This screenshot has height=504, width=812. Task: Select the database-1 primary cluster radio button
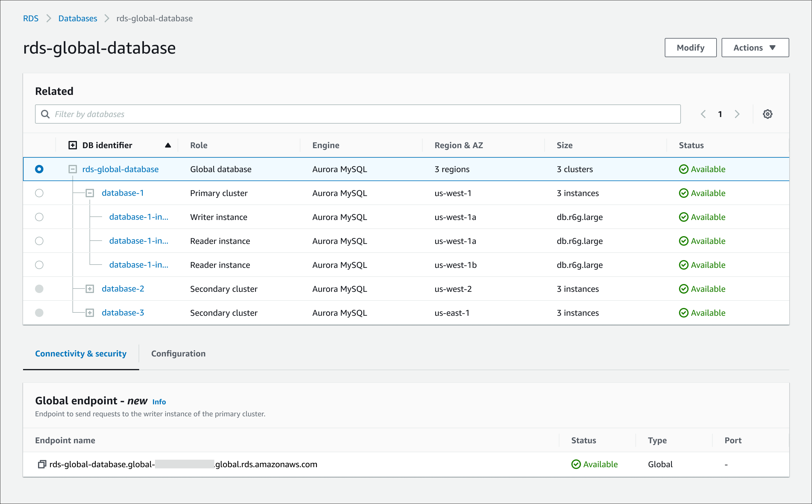(40, 193)
